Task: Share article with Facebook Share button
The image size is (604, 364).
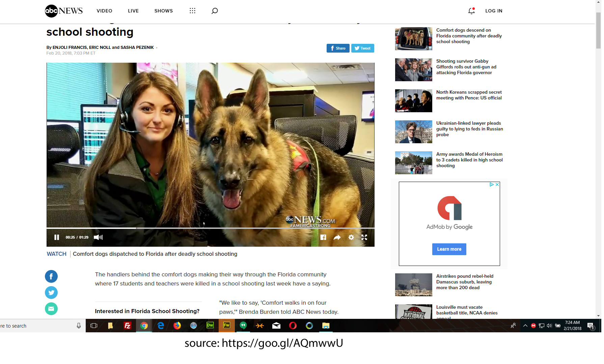Action: click(x=338, y=48)
